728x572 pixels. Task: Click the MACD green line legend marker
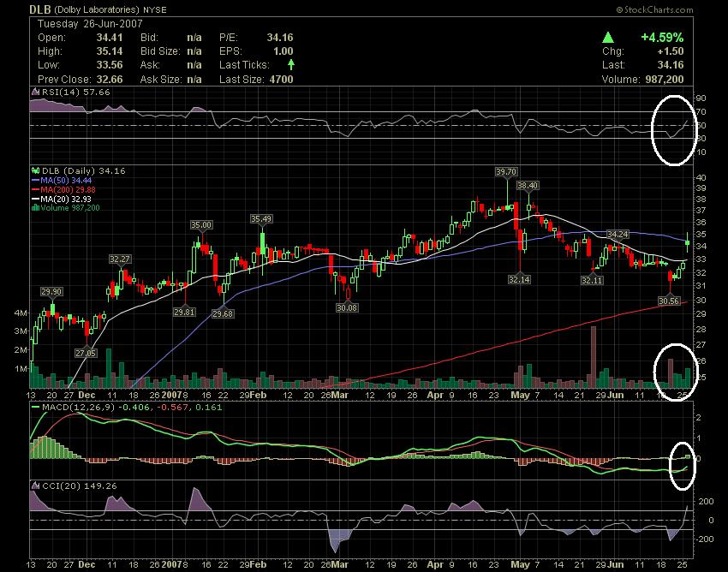(35, 408)
